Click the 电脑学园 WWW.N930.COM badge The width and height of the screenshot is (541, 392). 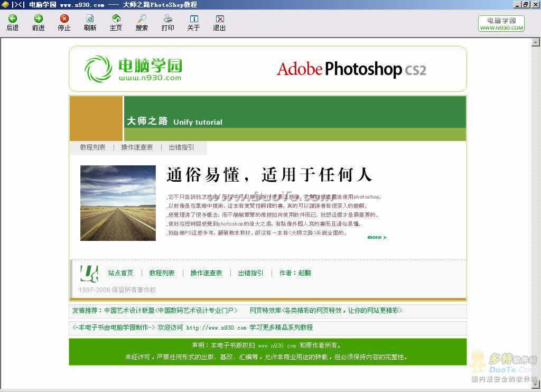click(x=501, y=23)
